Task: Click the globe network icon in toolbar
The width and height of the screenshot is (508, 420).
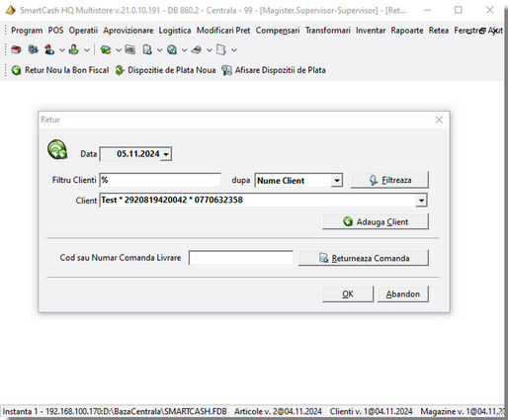Action: point(172,49)
